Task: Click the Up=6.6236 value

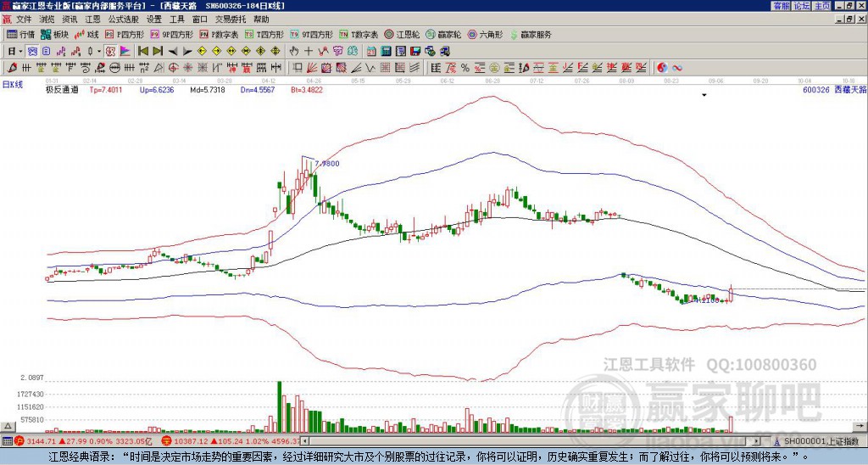Action: point(157,89)
